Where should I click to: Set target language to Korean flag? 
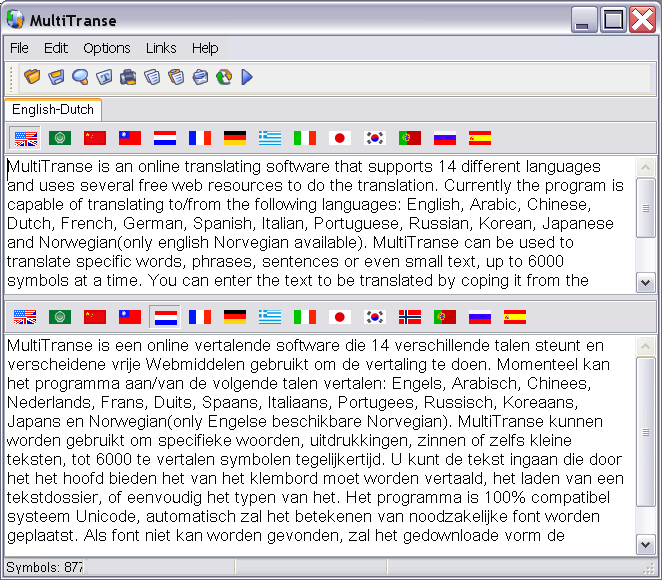point(375,317)
